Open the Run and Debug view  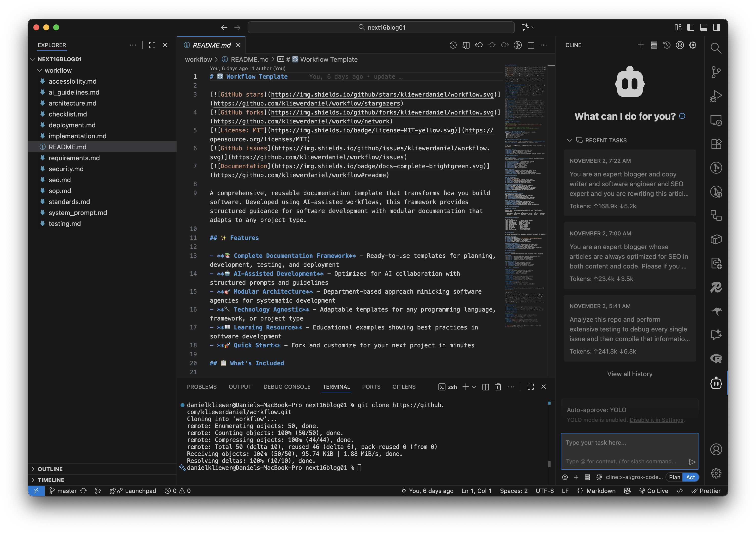click(716, 96)
